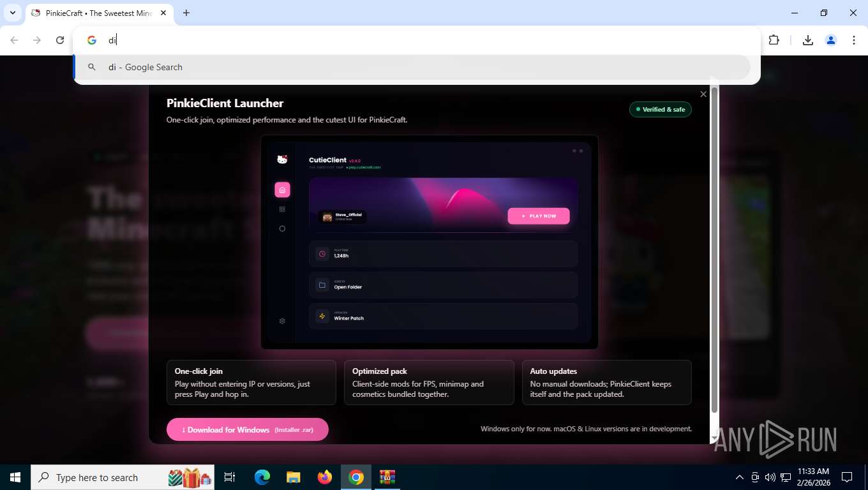Open the Chrome downloads icon

[x=808, y=40]
